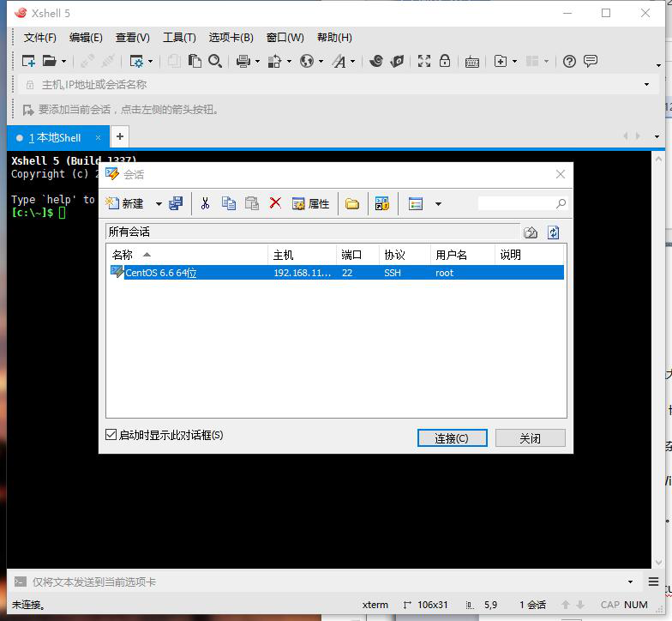672x621 pixels.
Task: Click the globe encoding icon in main toolbar
Action: click(307, 62)
